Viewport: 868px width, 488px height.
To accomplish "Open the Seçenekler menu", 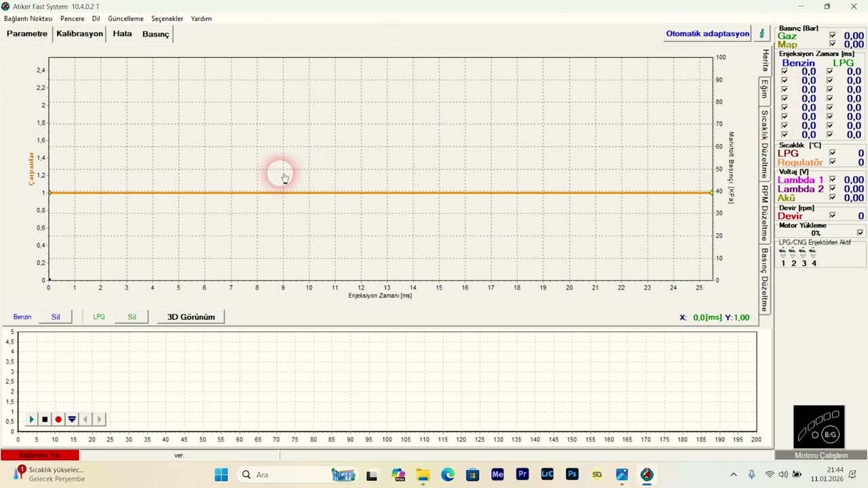I will pos(167,19).
